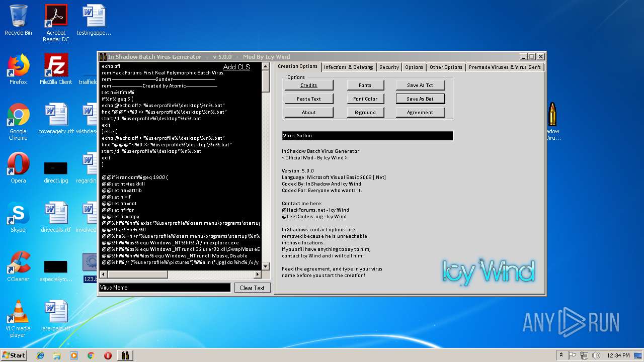Launch Firefox from the desktop
Screen dimensions: 644x362
(x=18, y=69)
